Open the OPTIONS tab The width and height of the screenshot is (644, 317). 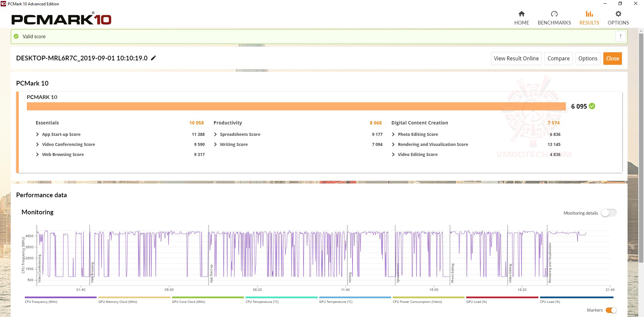click(x=618, y=18)
